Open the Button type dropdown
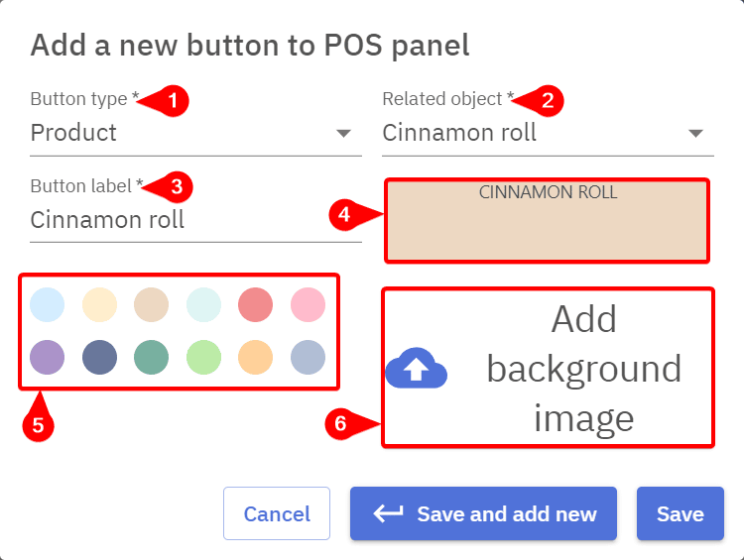The width and height of the screenshot is (744, 560). (x=195, y=133)
